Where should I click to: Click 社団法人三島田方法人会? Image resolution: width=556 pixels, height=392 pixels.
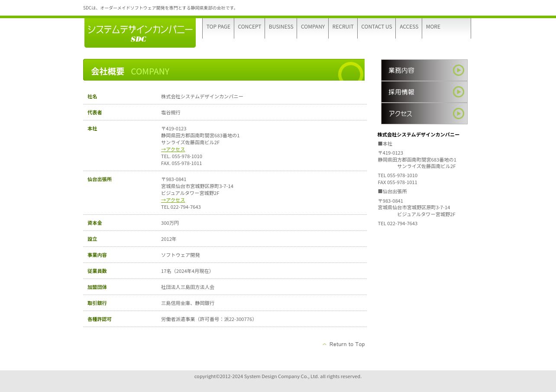187,287
